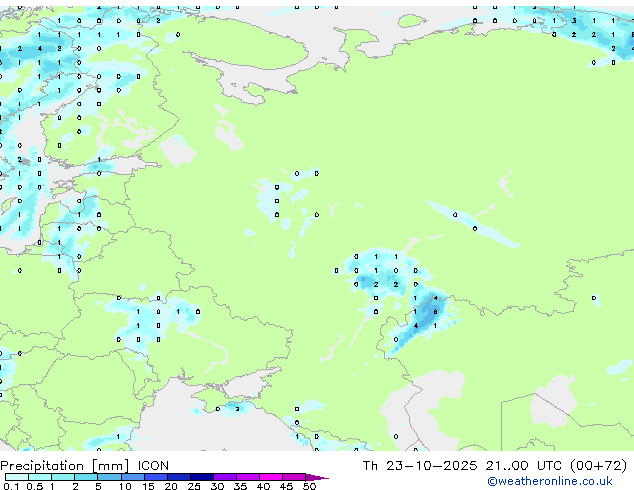Select the 2–5 mm legend color swatch
634x490 pixels.
86,477
